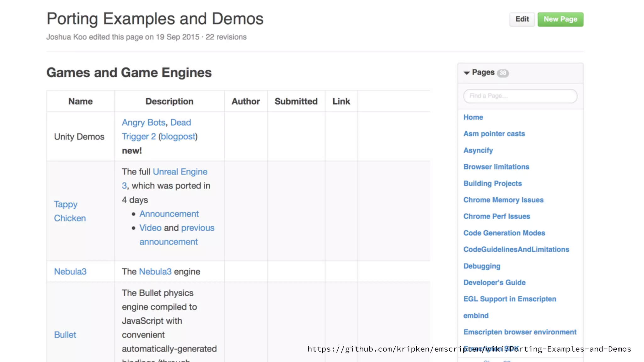
Task: Open the EGL Support in Emscripten page
Action: (x=509, y=299)
